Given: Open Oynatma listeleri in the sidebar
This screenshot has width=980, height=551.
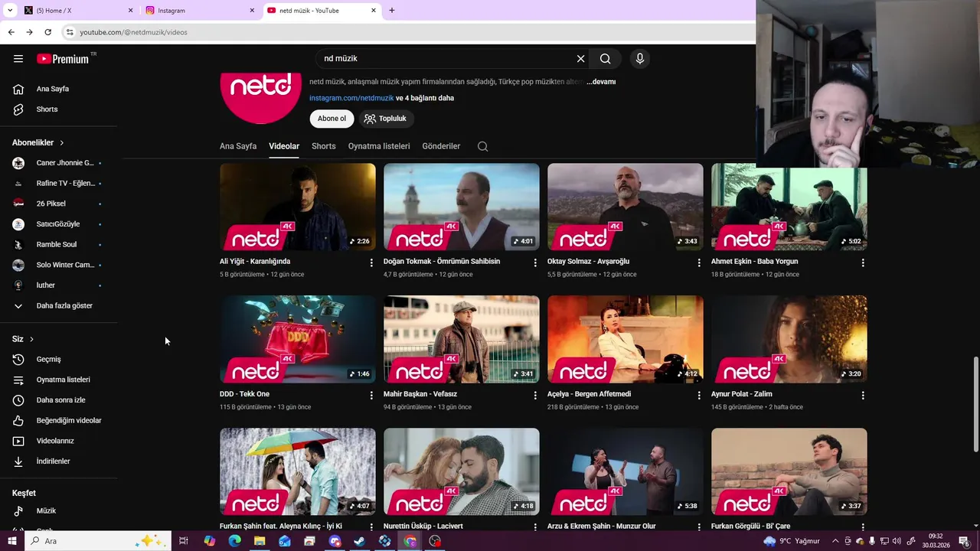Looking at the screenshot, I should tap(58, 380).
